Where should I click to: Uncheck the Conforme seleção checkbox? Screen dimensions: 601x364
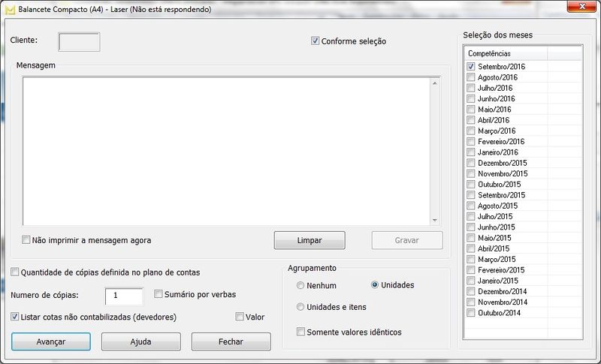(316, 41)
